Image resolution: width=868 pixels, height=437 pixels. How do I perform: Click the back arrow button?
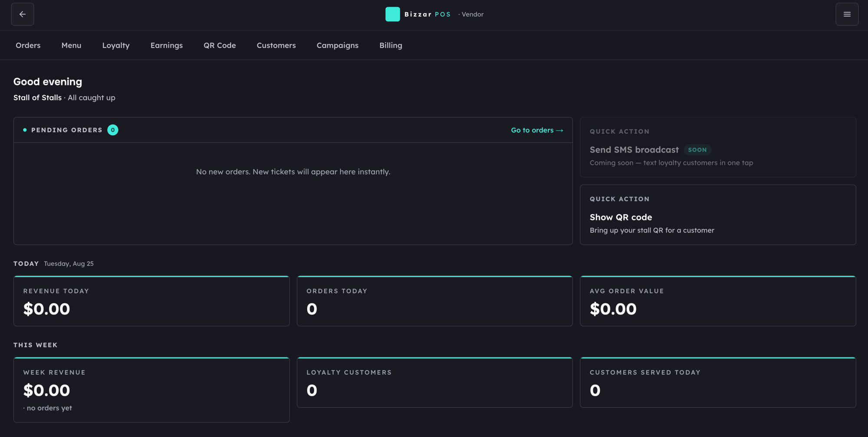(x=23, y=14)
